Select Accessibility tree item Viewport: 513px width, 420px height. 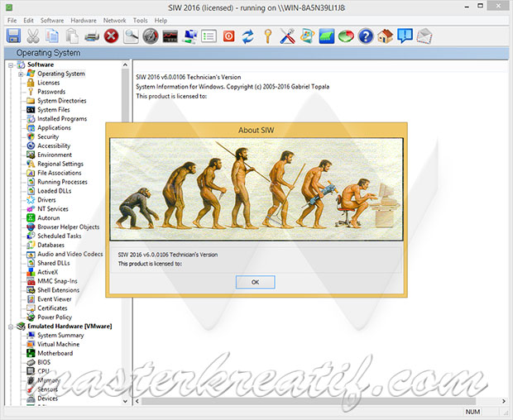click(x=54, y=146)
